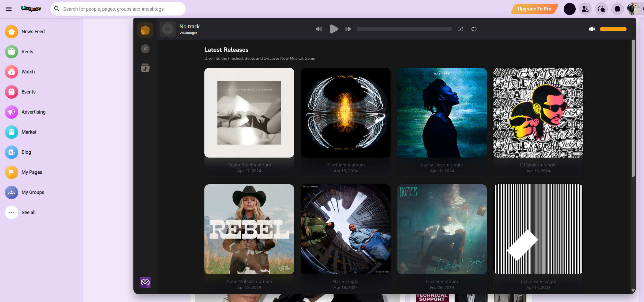This screenshot has height=302, width=644.
Task: Open the messages chat icon
Action: tap(601, 9)
